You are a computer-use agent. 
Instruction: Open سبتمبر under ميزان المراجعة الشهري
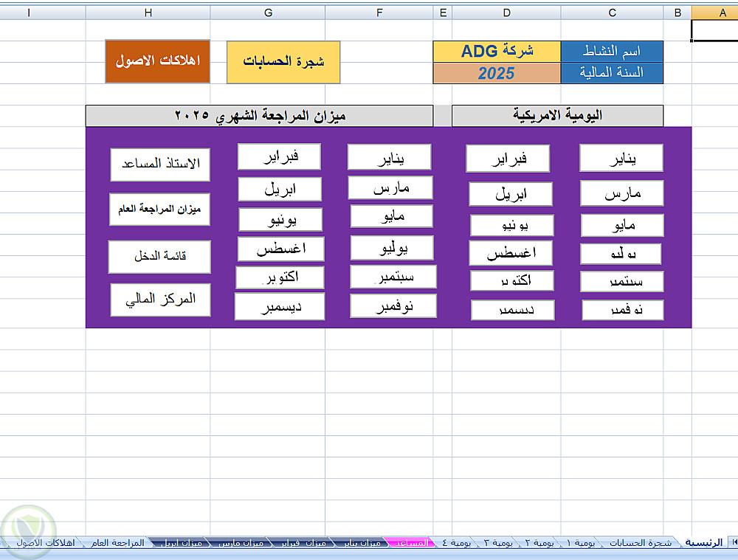point(393,277)
